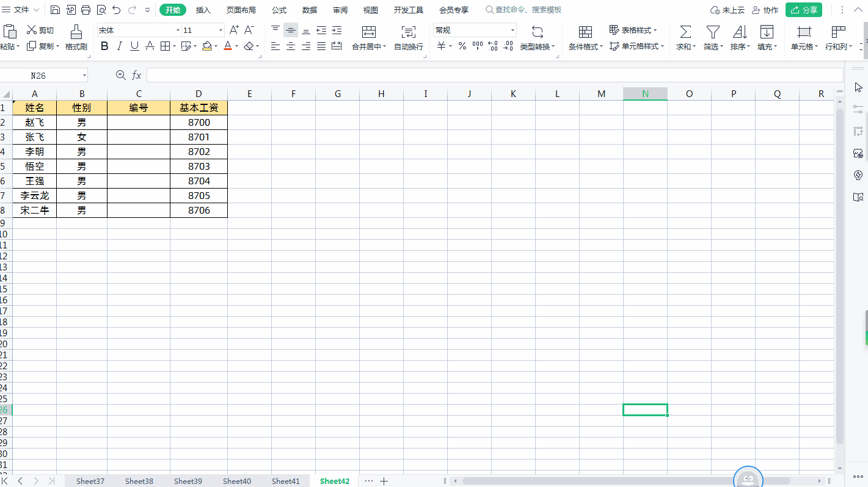Click the Print icon in quick access bar
868x487 pixels.
coord(86,10)
